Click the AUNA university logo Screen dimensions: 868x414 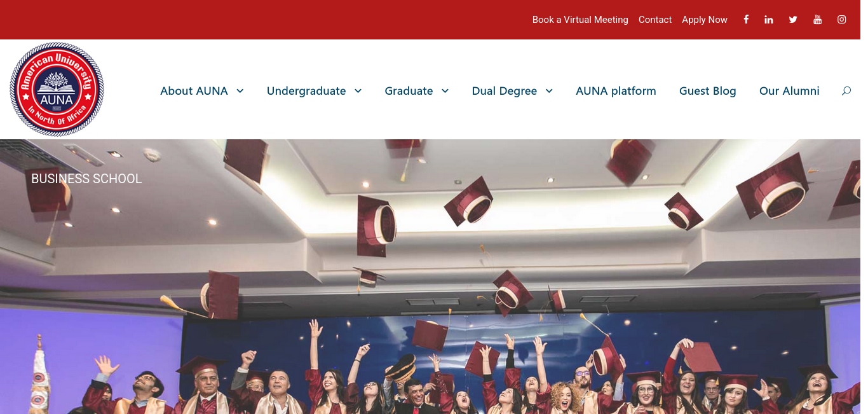click(57, 89)
